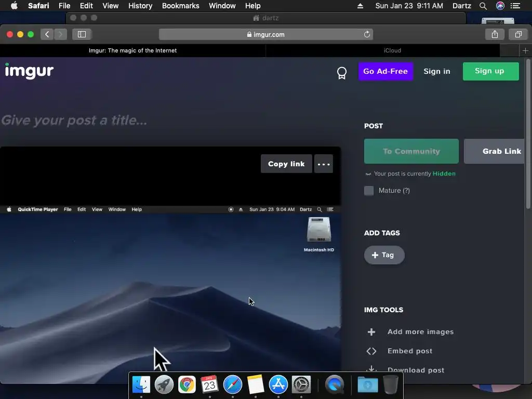The height and width of the screenshot is (399, 532).
Task: Click the Add more images plus icon
Action: point(371,332)
